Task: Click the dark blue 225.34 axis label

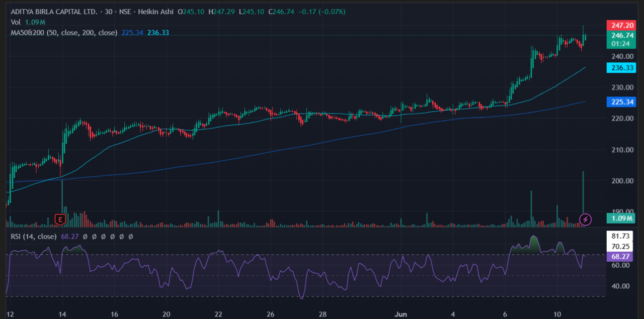Action: pyautogui.click(x=622, y=102)
